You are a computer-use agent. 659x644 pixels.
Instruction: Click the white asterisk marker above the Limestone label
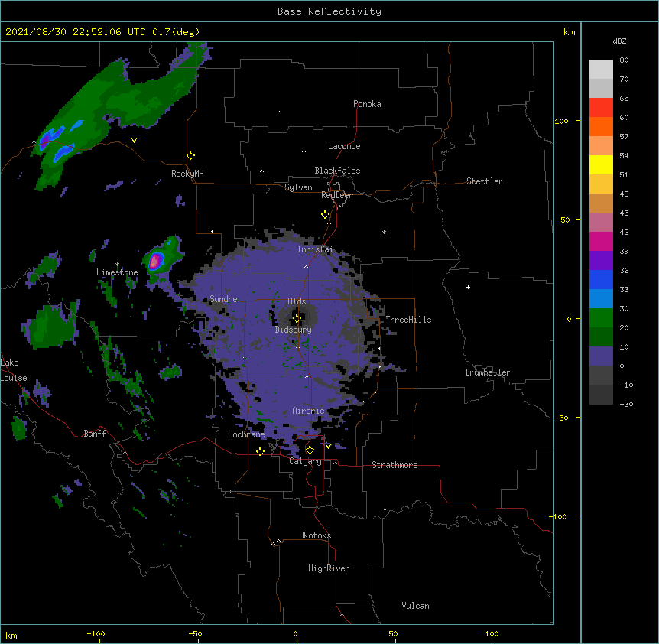117,265
